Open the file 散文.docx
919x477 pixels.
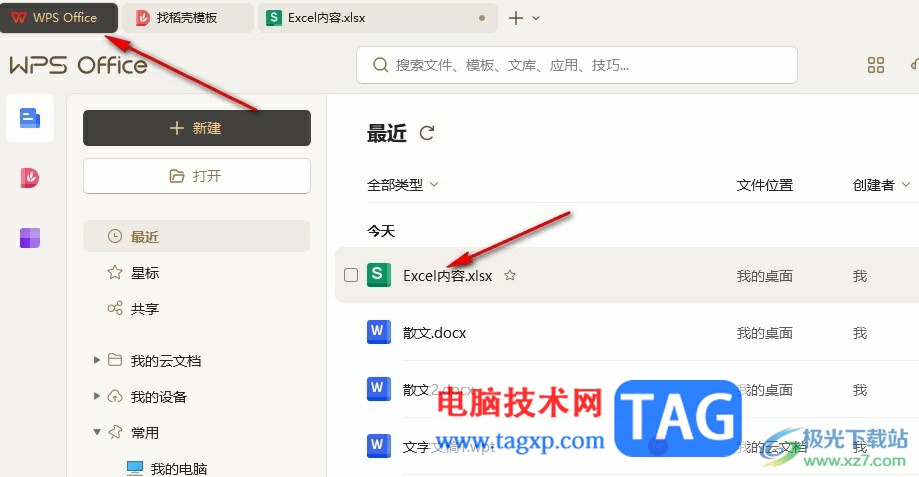pyautogui.click(x=434, y=333)
